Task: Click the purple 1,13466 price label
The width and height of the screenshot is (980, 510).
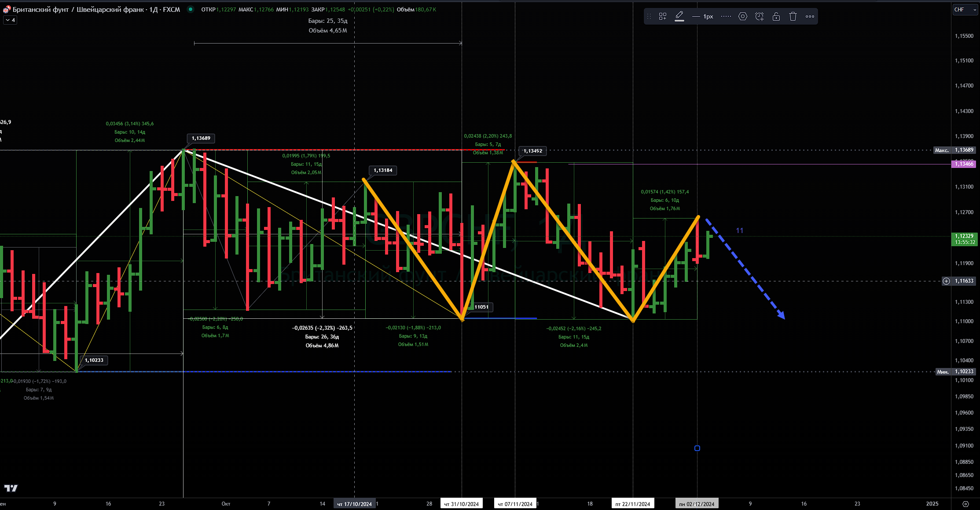Action: (x=964, y=164)
